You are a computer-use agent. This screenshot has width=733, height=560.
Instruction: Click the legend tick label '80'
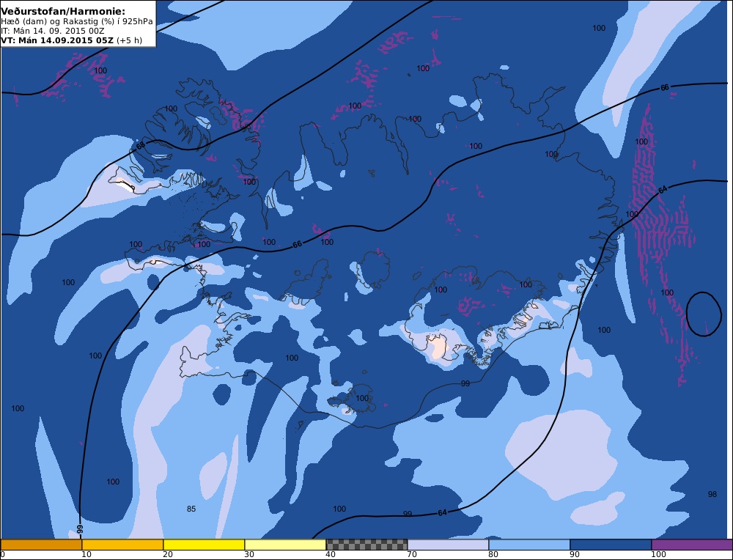point(493,554)
